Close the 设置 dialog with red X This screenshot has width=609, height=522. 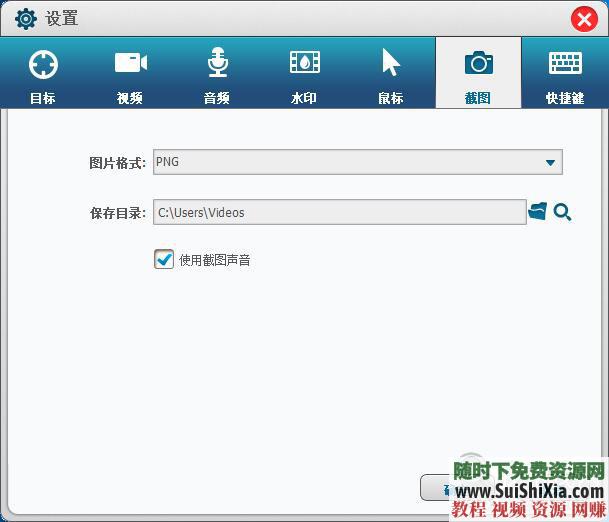pos(585,19)
